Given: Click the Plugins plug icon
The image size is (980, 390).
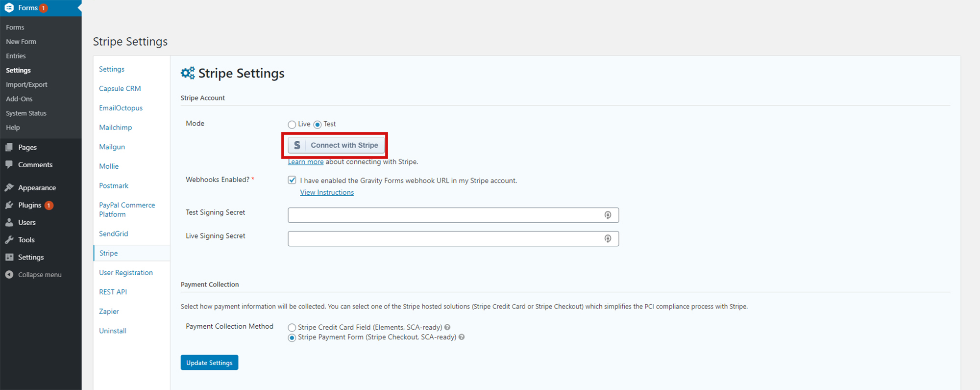Looking at the screenshot, I should click(9, 205).
